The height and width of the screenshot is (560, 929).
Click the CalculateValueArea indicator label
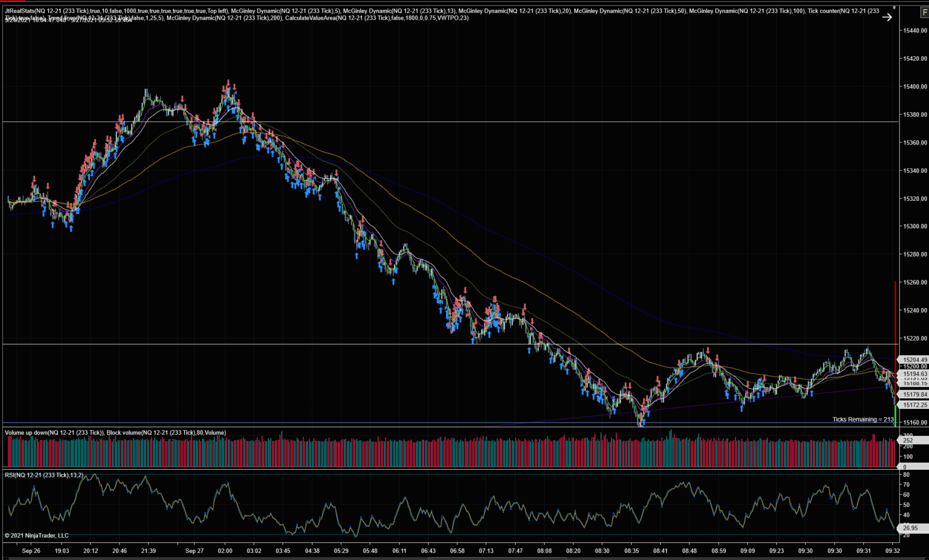377,18
